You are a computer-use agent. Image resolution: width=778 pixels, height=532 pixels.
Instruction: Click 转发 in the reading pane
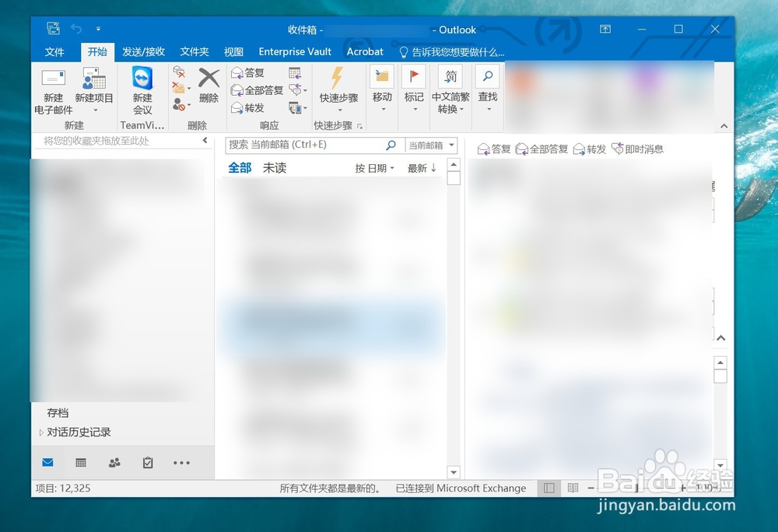click(590, 149)
